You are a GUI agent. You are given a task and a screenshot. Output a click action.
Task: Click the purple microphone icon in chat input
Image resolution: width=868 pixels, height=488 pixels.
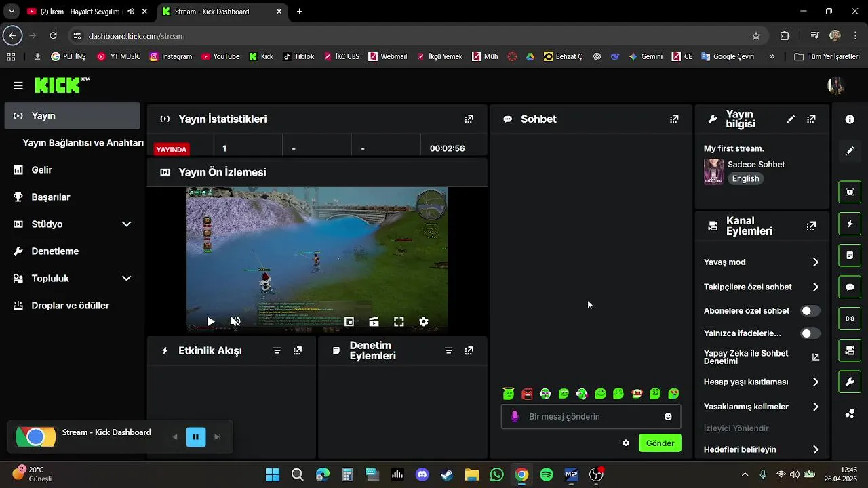tap(515, 416)
